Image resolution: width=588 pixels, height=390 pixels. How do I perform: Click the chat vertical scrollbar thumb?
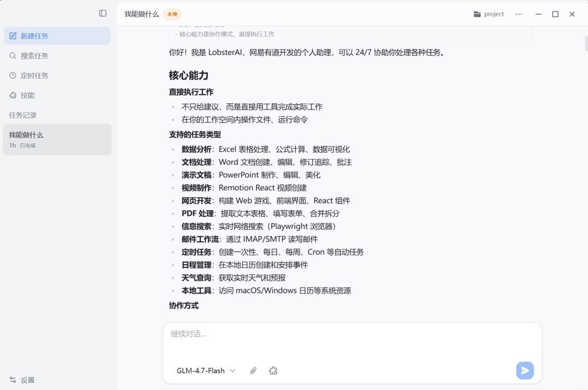pos(586,43)
